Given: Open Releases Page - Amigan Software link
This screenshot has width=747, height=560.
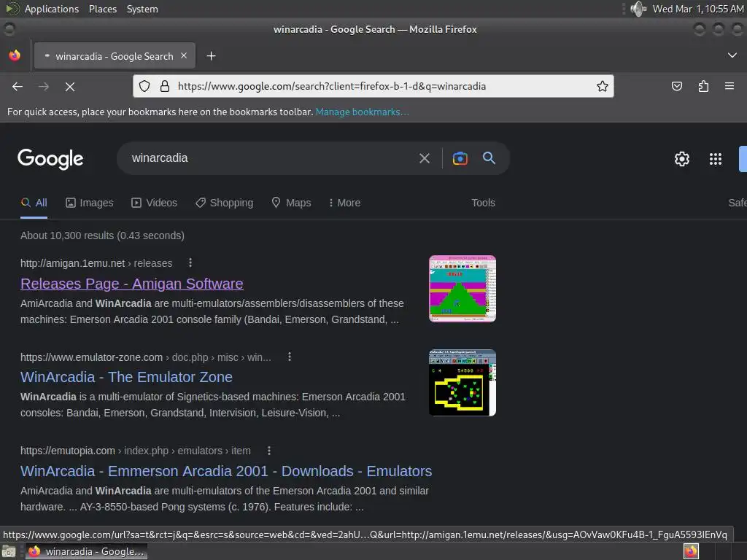Looking at the screenshot, I should [x=132, y=284].
